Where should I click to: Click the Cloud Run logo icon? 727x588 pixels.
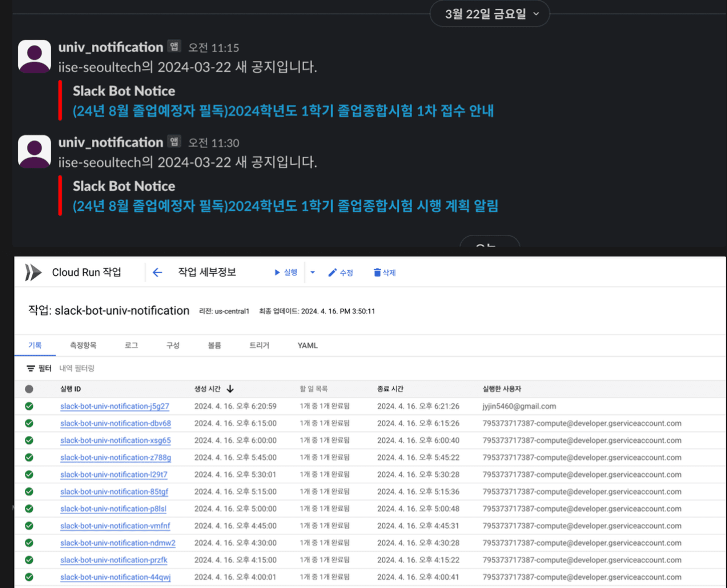pyautogui.click(x=33, y=272)
